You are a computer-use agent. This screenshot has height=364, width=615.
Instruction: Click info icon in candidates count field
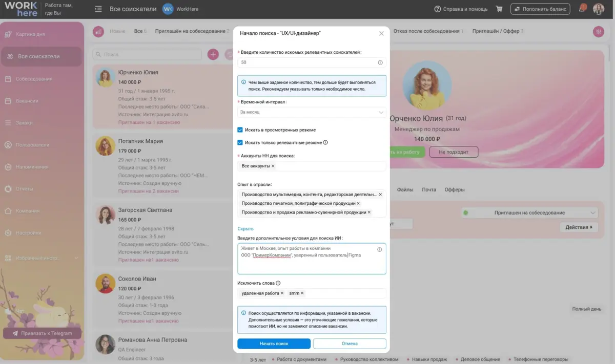coord(380,62)
